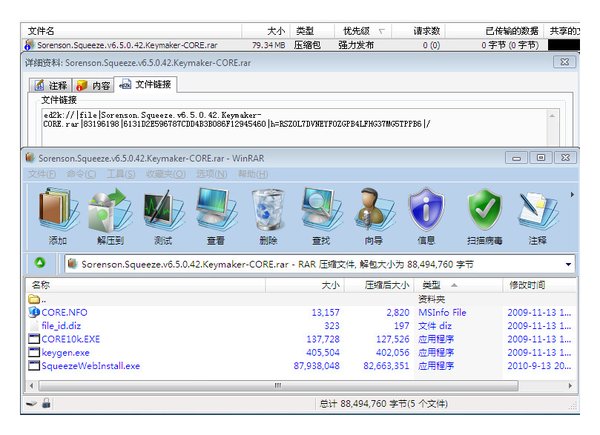Open the 选项(N) menu
600x435 pixels.
[212, 174]
